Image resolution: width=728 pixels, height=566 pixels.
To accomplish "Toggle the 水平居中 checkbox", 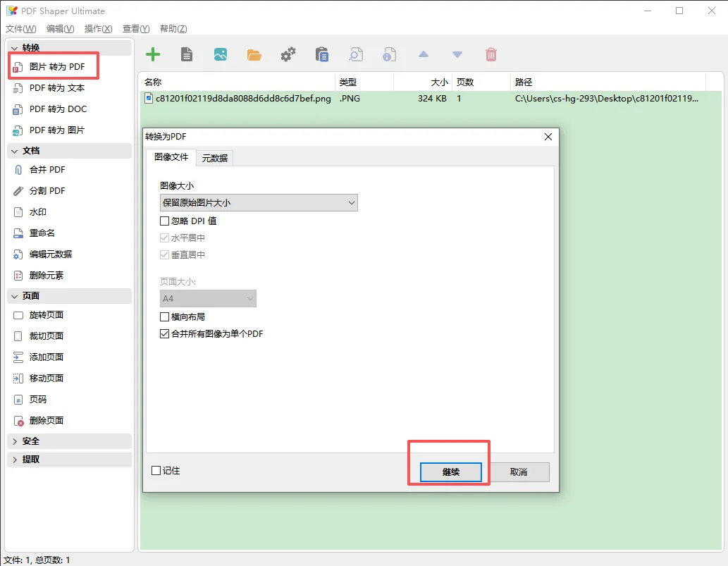I will (164, 238).
